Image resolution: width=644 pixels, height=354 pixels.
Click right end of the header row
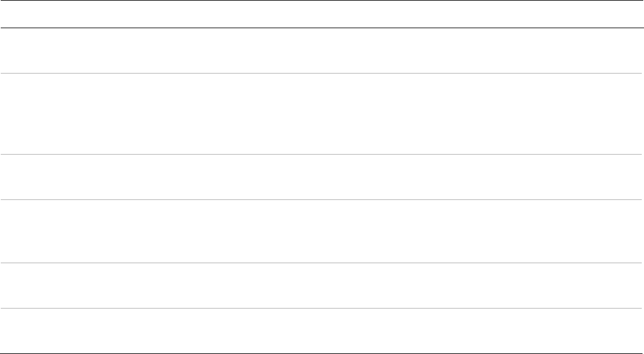click(637, 14)
